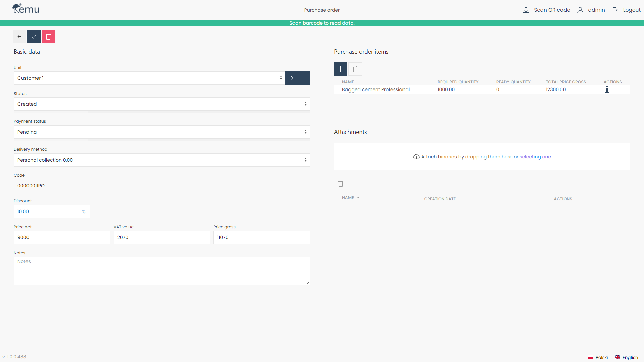Screen dimensions: 644x362
Task: Open the Status dropdown showing Created
Action: [162, 104]
